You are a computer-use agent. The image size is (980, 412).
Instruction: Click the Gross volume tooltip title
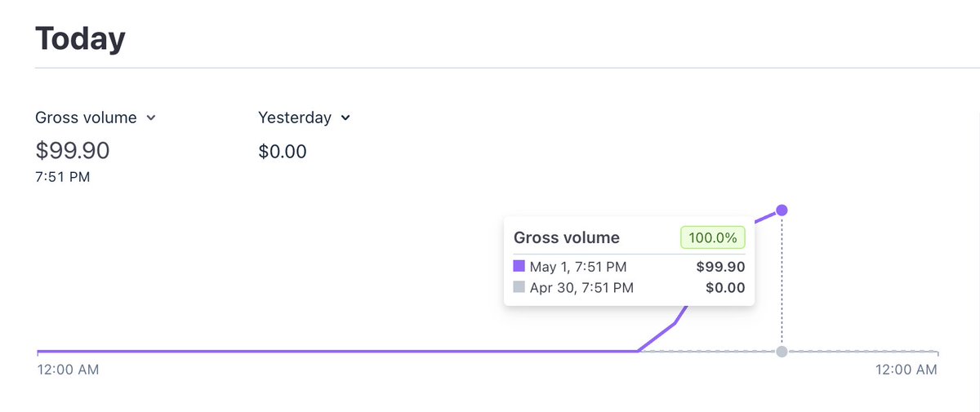tap(567, 237)
